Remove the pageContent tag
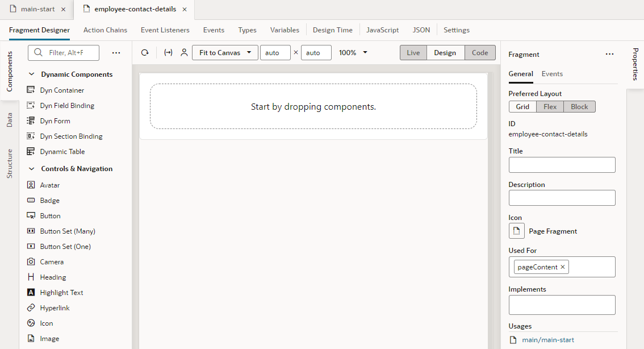The width and height of the screenshot is (644, 349). [x=563, y=267]
